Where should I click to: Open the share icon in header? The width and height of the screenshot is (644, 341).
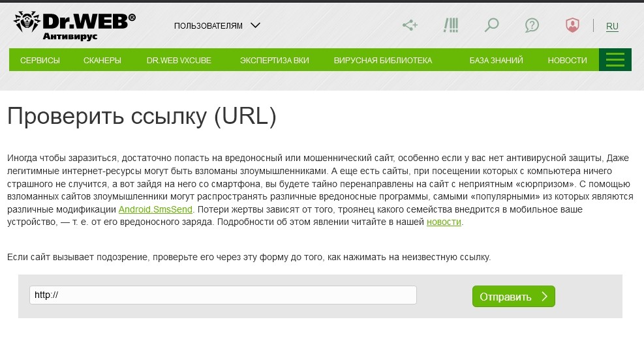pyautogui.click(x=410, y=25)
